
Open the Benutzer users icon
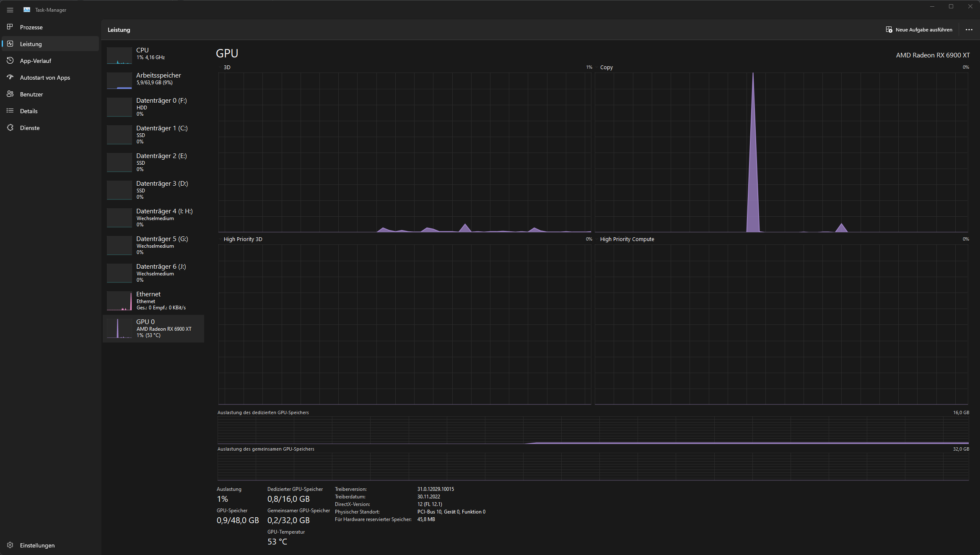tap(10, 94)
